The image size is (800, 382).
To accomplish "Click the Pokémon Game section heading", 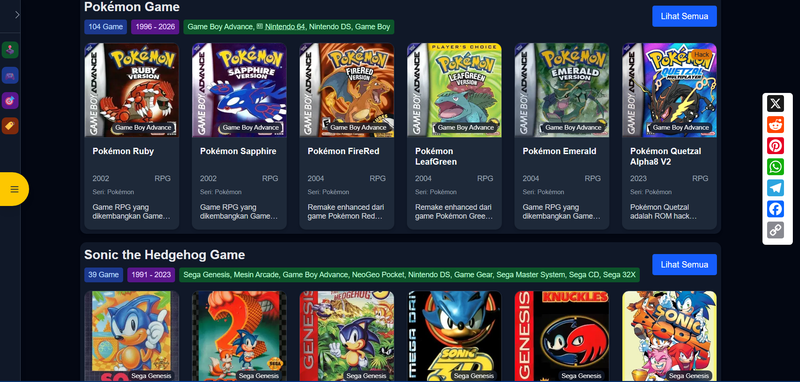I will [x=132, y=7].
